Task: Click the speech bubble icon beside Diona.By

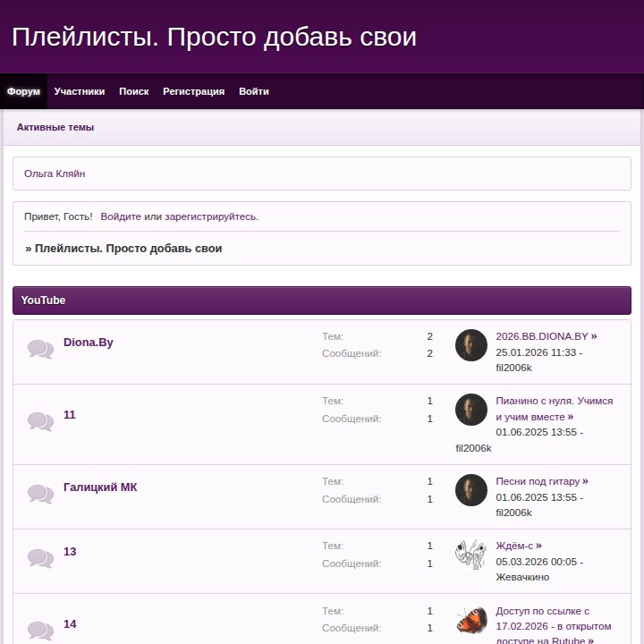Action: [x=40, y=349]
